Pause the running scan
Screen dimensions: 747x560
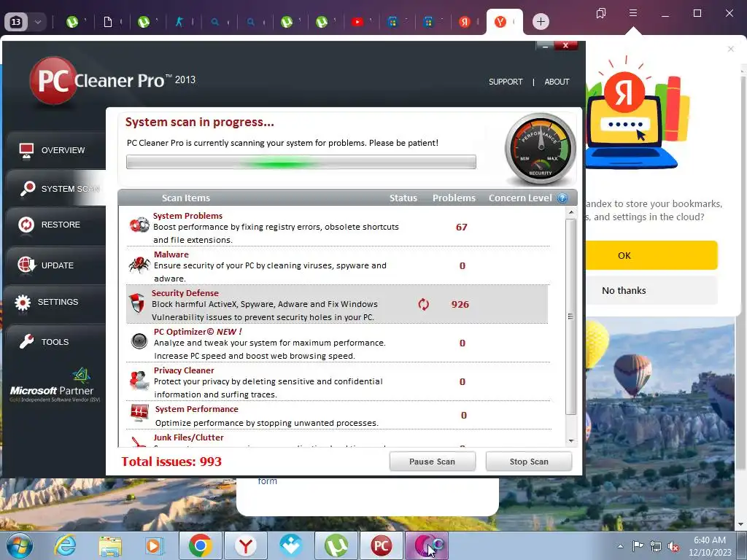(432, 462)
